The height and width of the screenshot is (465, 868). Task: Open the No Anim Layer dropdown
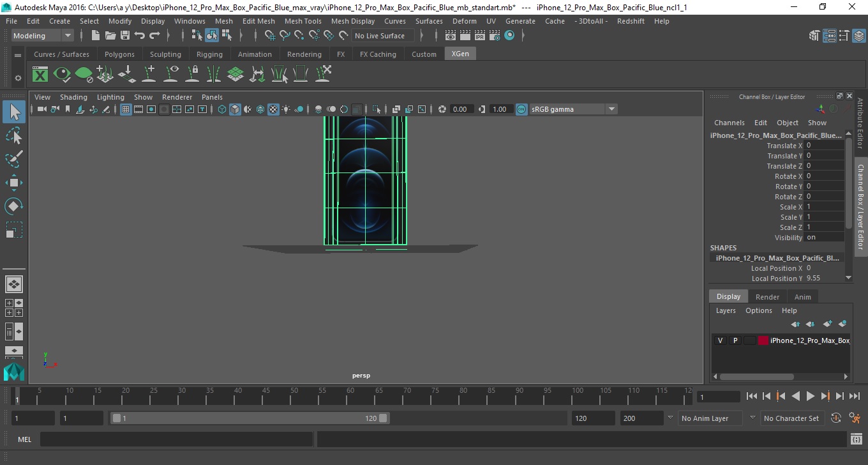click(x=710, y=418)
